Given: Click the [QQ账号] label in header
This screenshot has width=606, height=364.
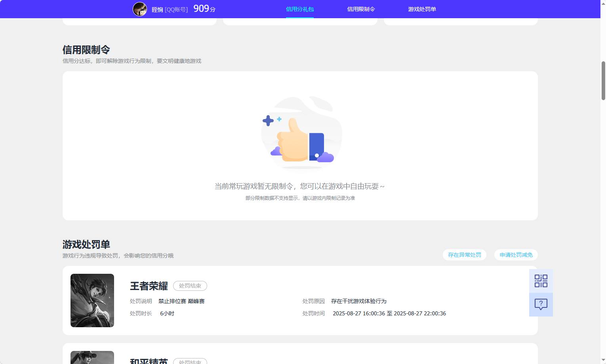Looking at the screenshot, I should [176, 9].
